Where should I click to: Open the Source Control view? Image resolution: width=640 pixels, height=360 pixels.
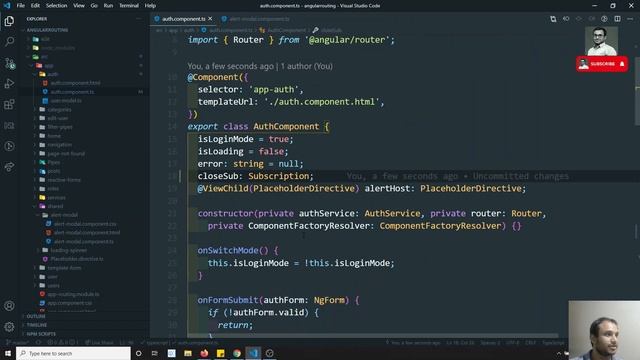click(x=9, y=63)
